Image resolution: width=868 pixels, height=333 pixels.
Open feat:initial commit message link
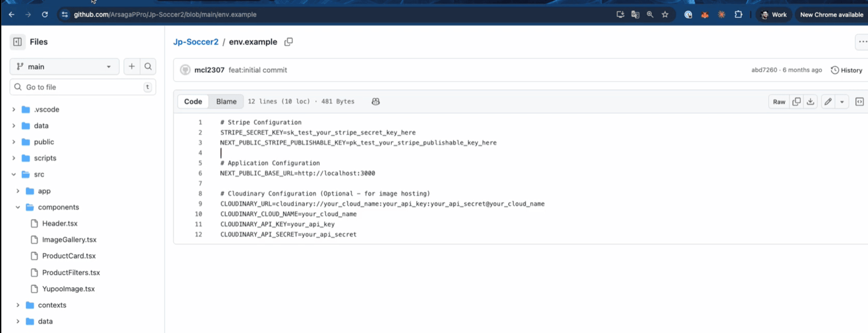point(258,70)
